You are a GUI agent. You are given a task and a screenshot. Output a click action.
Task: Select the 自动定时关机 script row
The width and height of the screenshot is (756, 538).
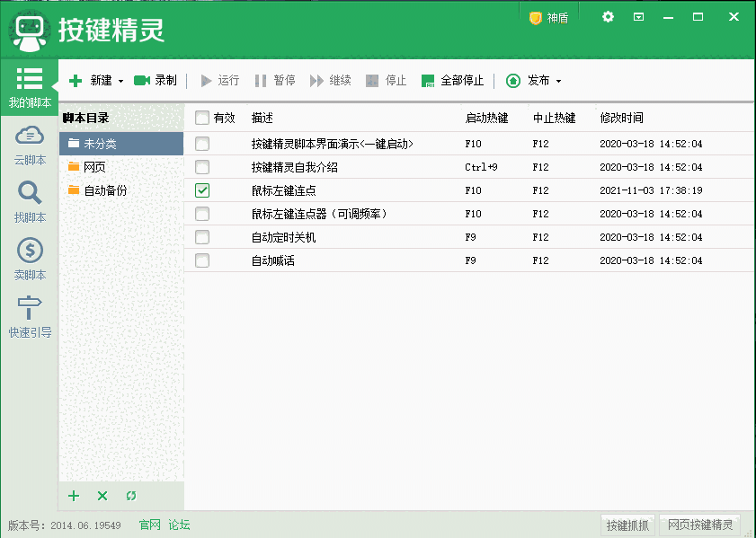(285, 237)
